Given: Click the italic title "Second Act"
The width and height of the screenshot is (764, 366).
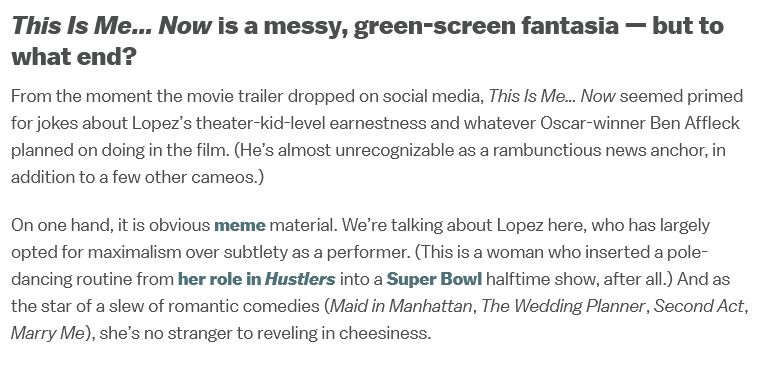Looking at the screenshot, I should tap(699, 307).
